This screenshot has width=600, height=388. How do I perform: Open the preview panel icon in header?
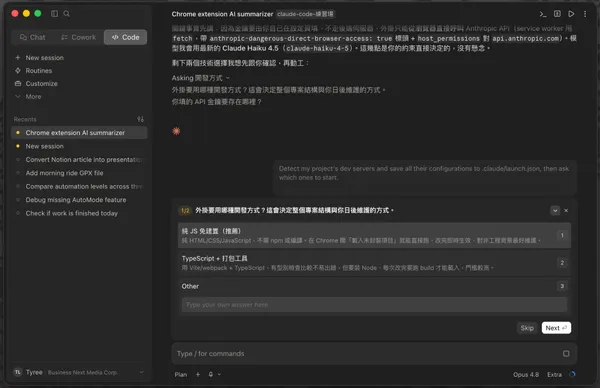click(557, 14)
